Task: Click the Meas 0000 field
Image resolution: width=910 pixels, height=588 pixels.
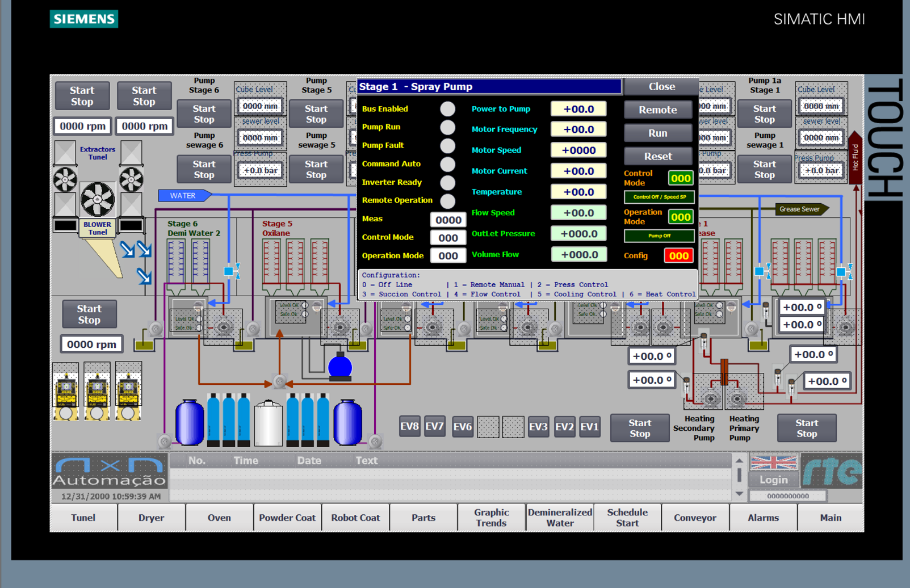Action: [x=448, y=220]
